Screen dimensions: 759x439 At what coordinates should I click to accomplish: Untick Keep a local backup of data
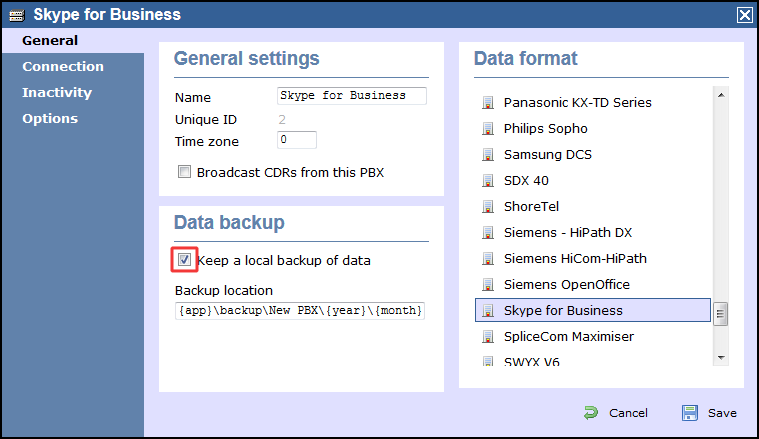184,260
